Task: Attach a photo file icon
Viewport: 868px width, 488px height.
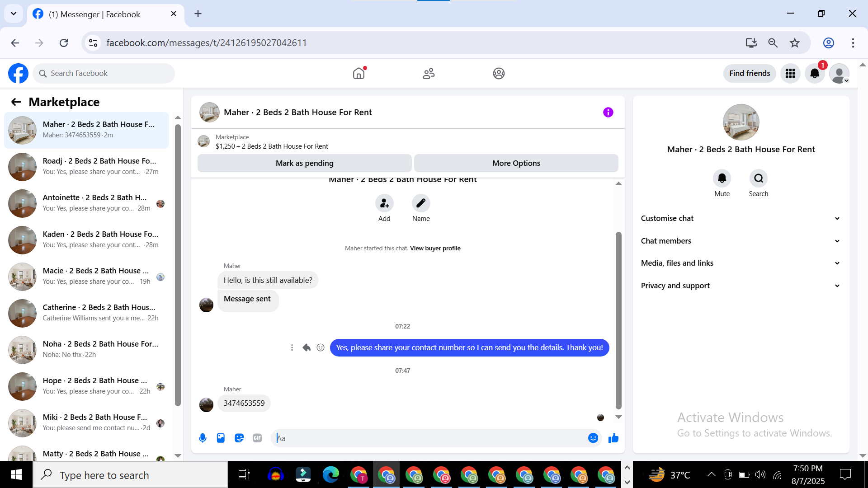Action: pos(221,438)
